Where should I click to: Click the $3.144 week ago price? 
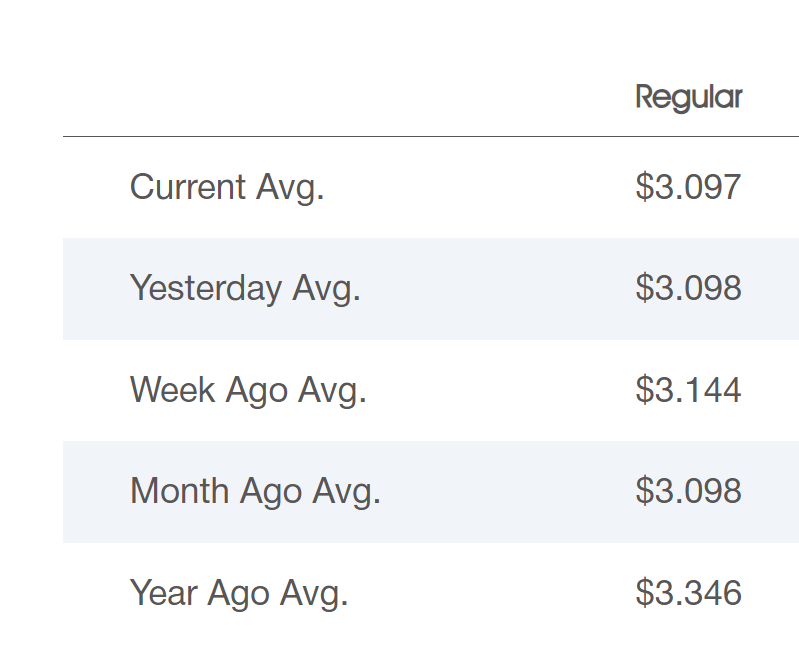[x=688, y=390]
